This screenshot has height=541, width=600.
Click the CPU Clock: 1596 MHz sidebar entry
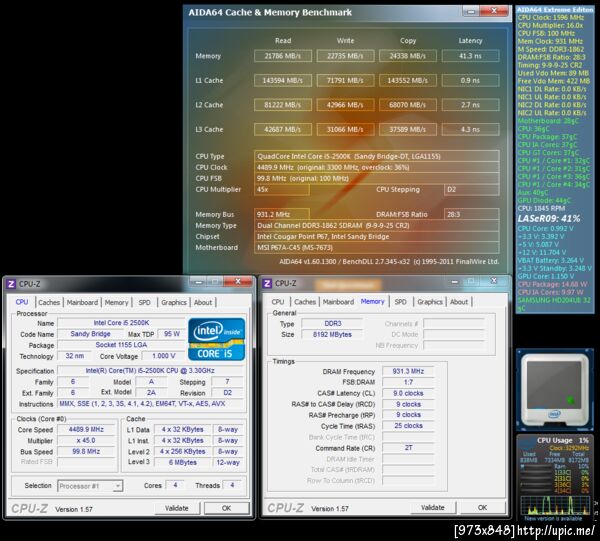tap(550, 18)
